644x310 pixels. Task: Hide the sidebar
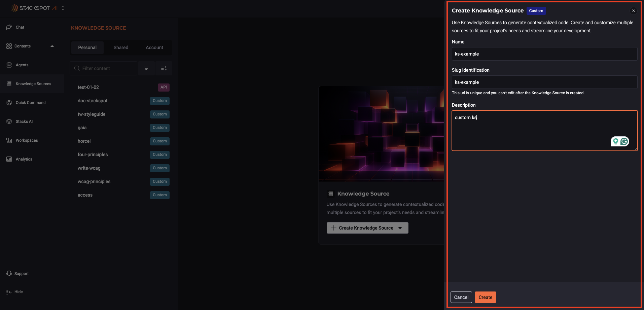[18, 292]
